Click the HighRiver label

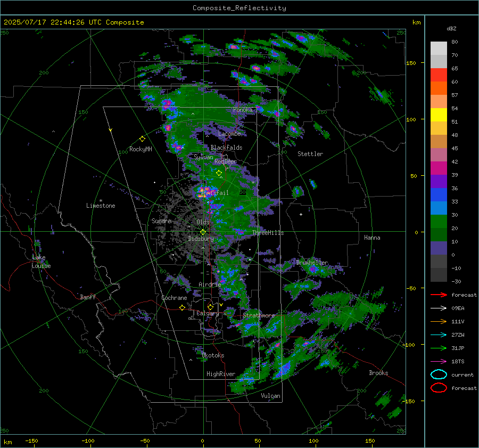221,374
